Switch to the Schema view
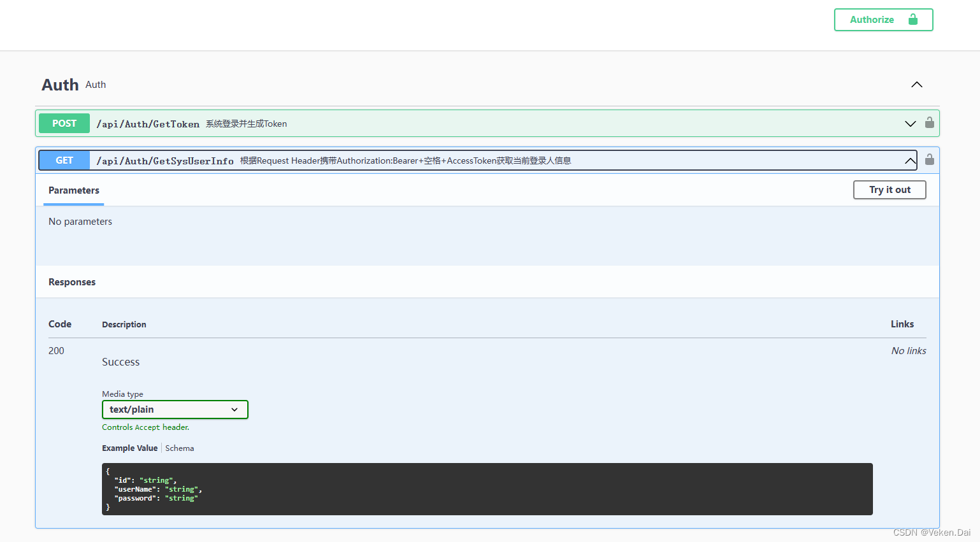The height and width of the screenshot is (542, 980). coord(179,448)
